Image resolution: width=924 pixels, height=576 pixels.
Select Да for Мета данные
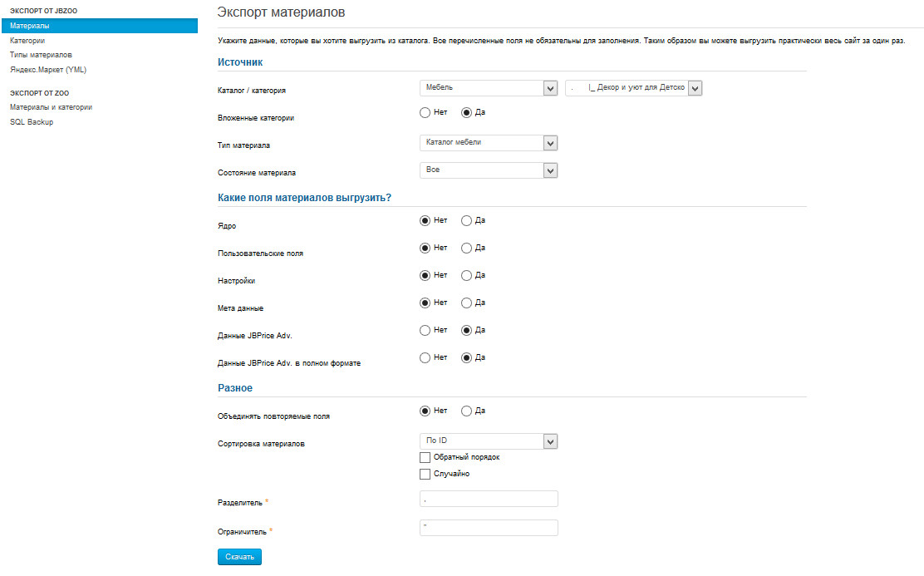point(466,303)
